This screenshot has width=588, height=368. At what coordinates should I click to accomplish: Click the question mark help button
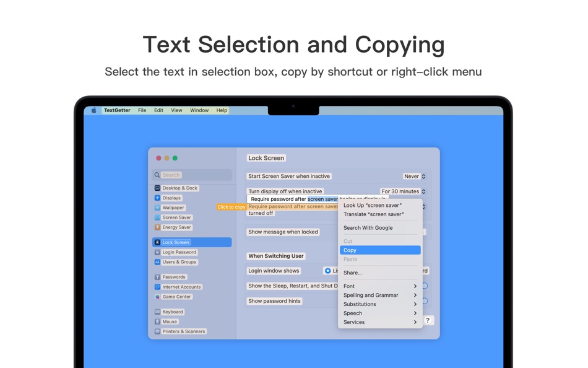coord(428,320)
